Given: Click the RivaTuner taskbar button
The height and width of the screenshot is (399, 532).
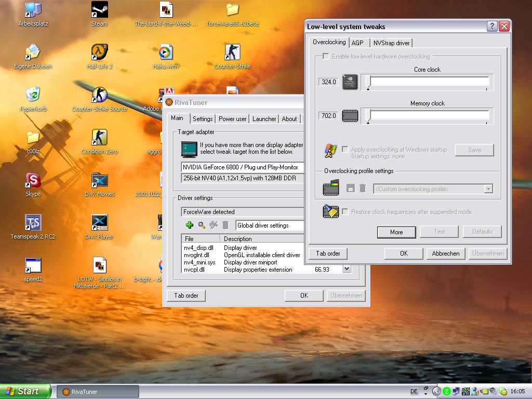Looking at the screenshot, I should point(98,392).
